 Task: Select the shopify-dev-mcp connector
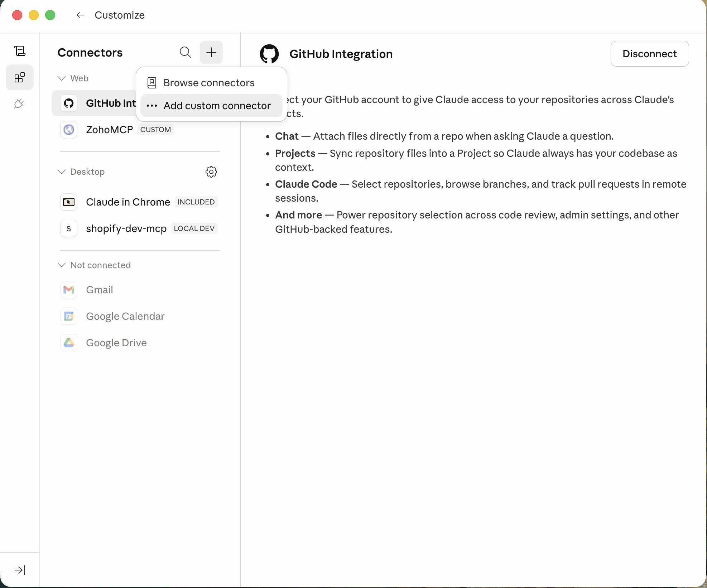click(139, 228)
